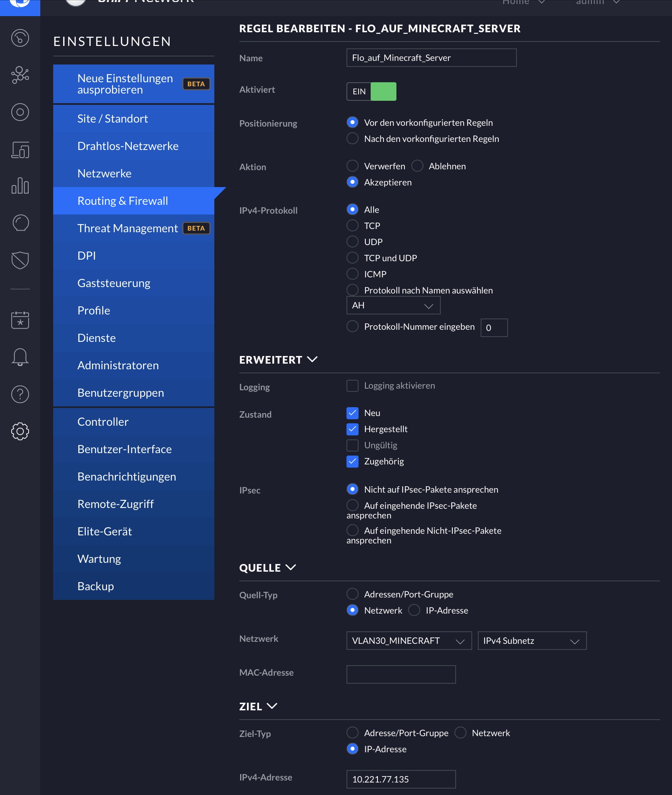Image resolution: width=672 pixels, height=795 pixels.
Task: Collapse the ERWEITERT section
Action: click(278, 360)
